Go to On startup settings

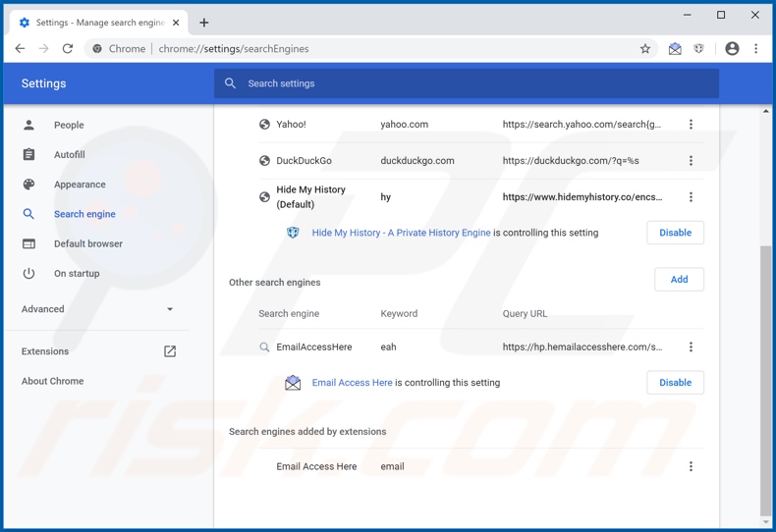(x=77, y=274)
